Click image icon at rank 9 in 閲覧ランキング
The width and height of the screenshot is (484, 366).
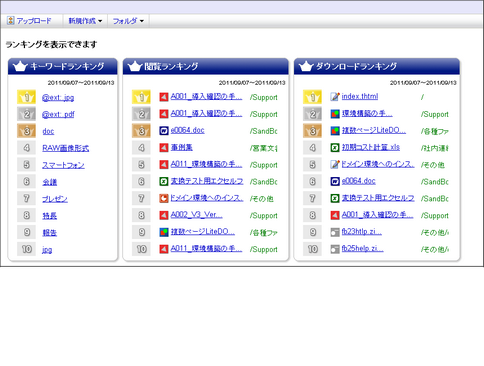164,232
